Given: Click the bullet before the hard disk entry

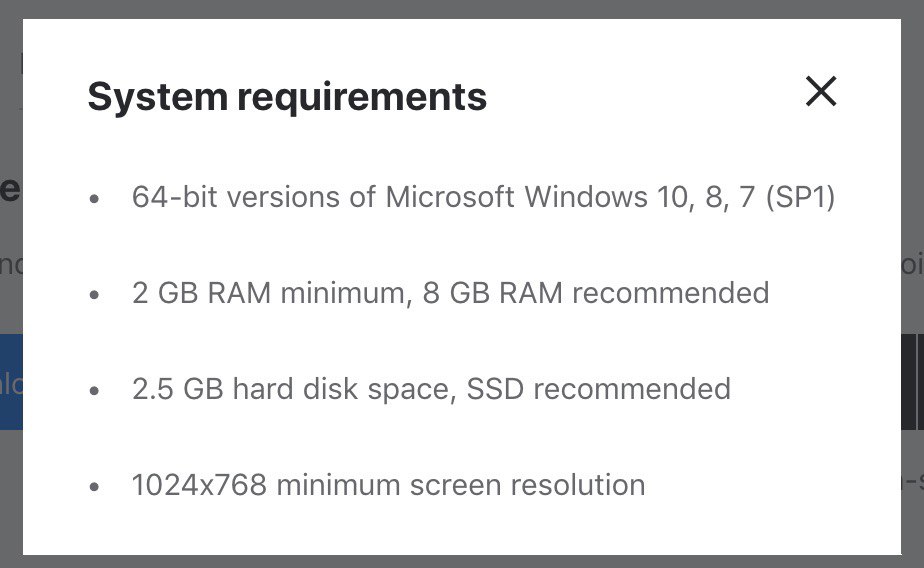Looking at the screenshot, I should (94, 391).
